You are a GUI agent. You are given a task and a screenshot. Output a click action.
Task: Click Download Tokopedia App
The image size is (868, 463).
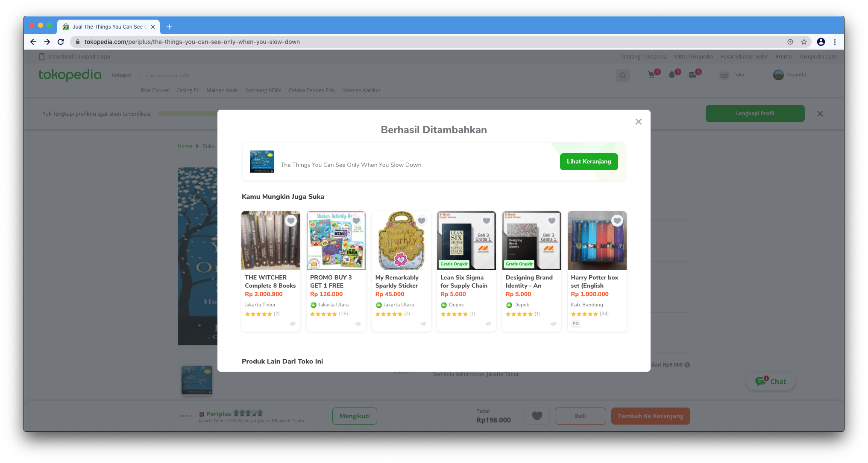click(75, 57)
